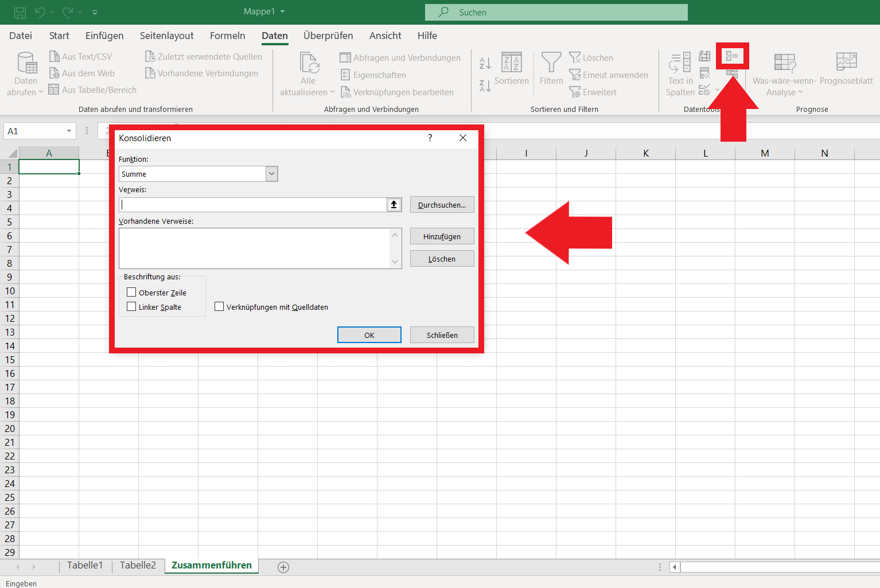
Task: Enable the Oberster Zeile checkbox
Action: 131,292
